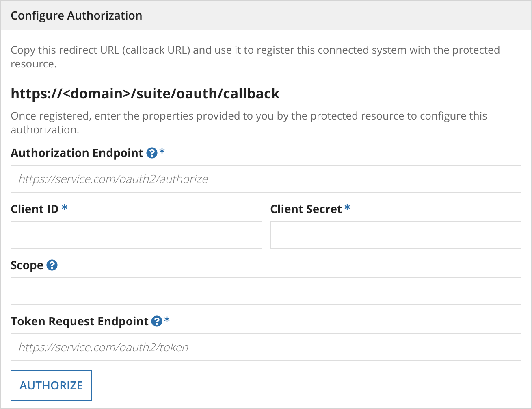Select the https://<domain>/suite/oauth/callback URL text
The height and width of the screenshot is (409, 532).
pyautogui.click(x=145, y=94)
